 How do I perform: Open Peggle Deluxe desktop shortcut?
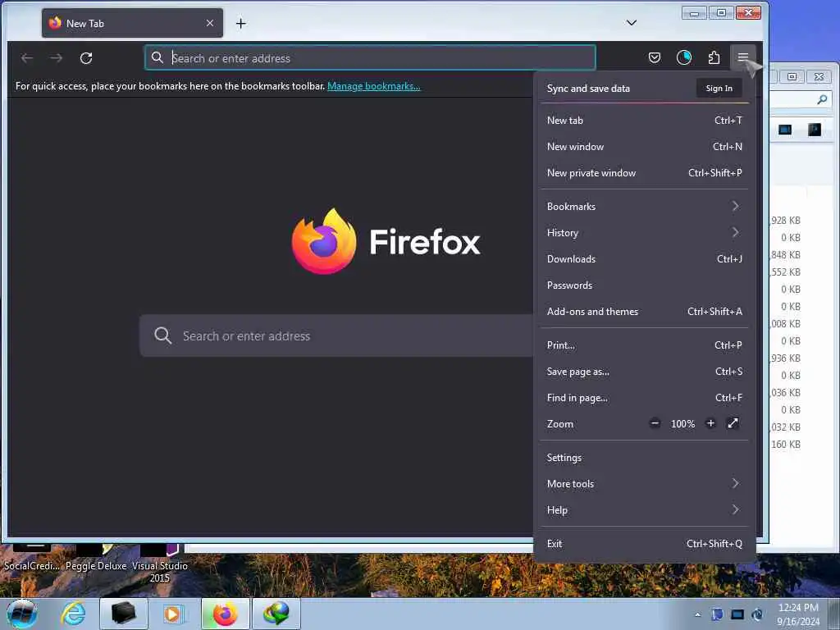pos(96,559)
